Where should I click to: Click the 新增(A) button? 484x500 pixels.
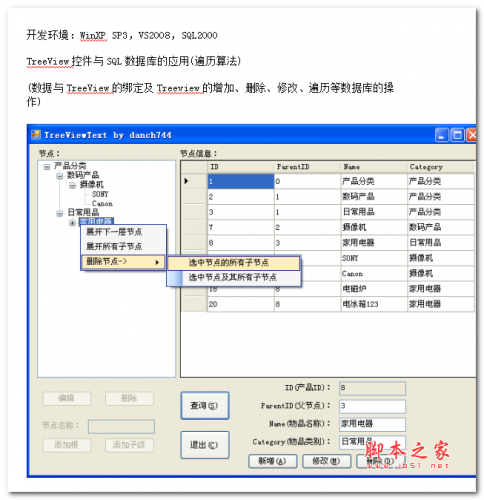click(x=272, y=461)
